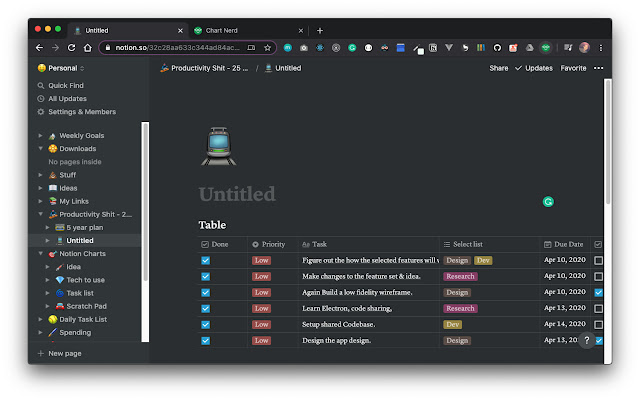Uncheck Done for 'Learn Electron, code sharing'
The width and height of the screenshot is (640, 400).
click(205, 308)
